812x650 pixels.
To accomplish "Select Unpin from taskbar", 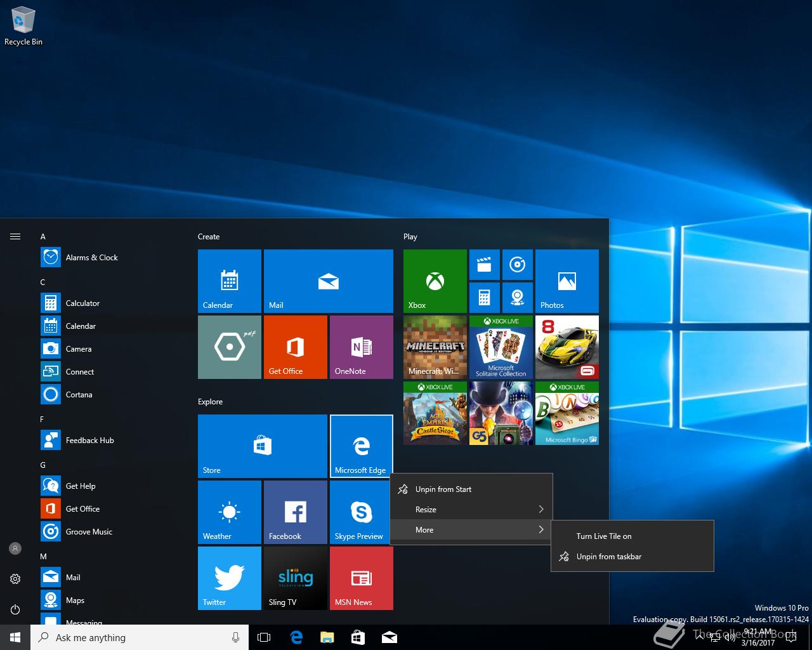I will point(608,557).
